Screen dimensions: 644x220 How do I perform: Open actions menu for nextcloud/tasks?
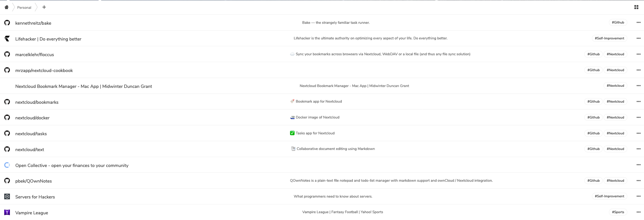click(x=639, y=133)
